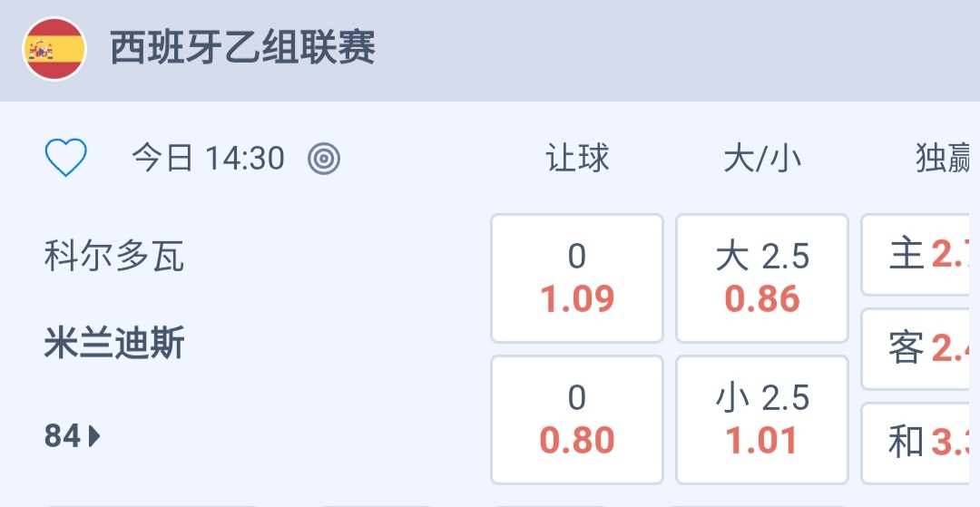Select the 让球 handicap column header
Viewport: 980px width, 507px height.
(x=577, y=159)
